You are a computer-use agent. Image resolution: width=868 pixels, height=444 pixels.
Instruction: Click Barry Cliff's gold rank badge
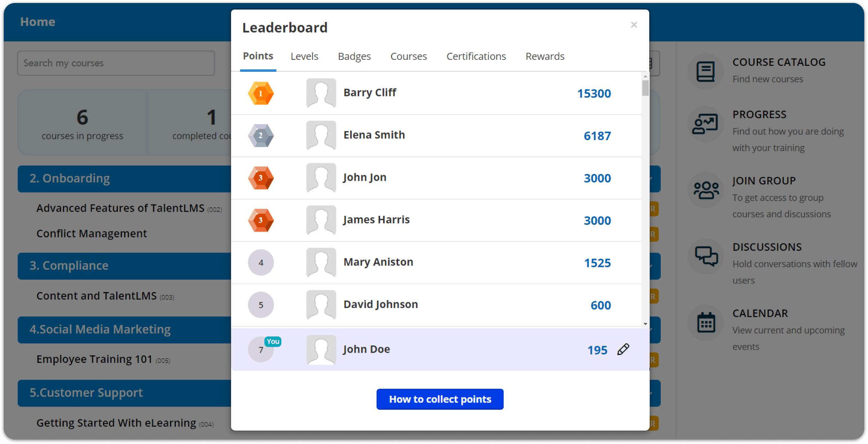click(261, 93)
